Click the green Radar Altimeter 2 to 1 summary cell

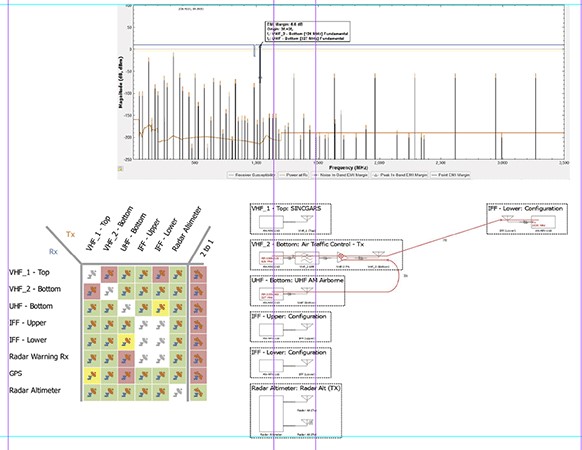(x=198, y=392)
